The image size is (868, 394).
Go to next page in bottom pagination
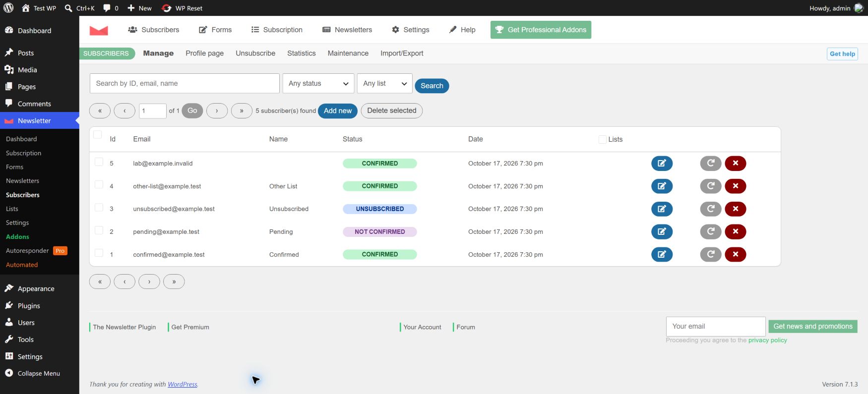[x=149, y=281]
